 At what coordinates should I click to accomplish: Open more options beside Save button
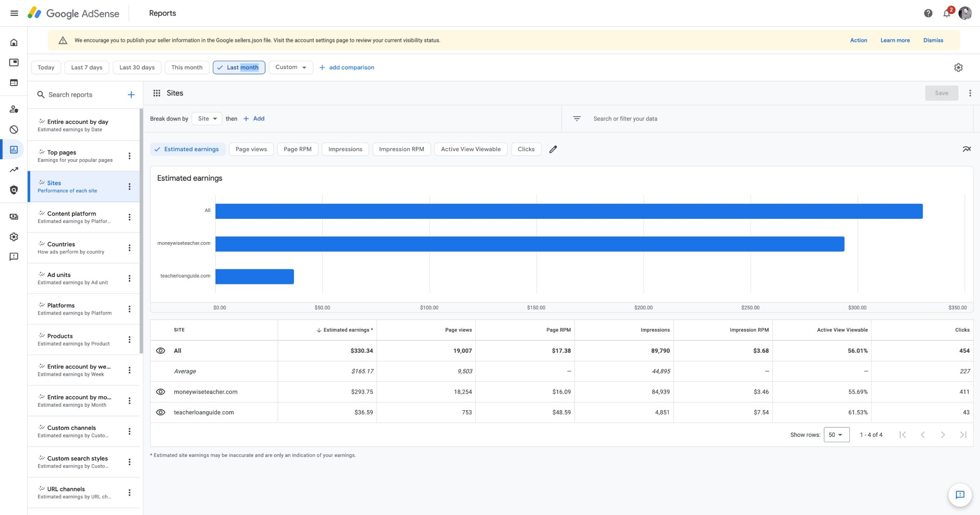970,93
